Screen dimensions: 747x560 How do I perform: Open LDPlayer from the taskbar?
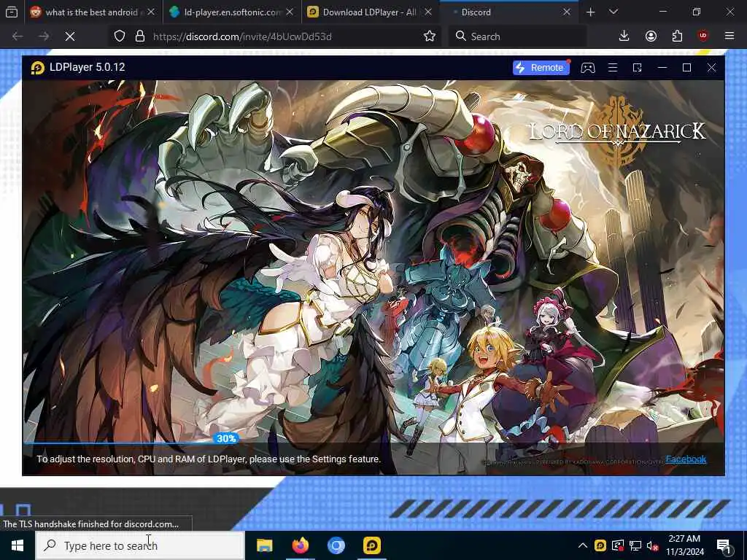pos(372,545)
